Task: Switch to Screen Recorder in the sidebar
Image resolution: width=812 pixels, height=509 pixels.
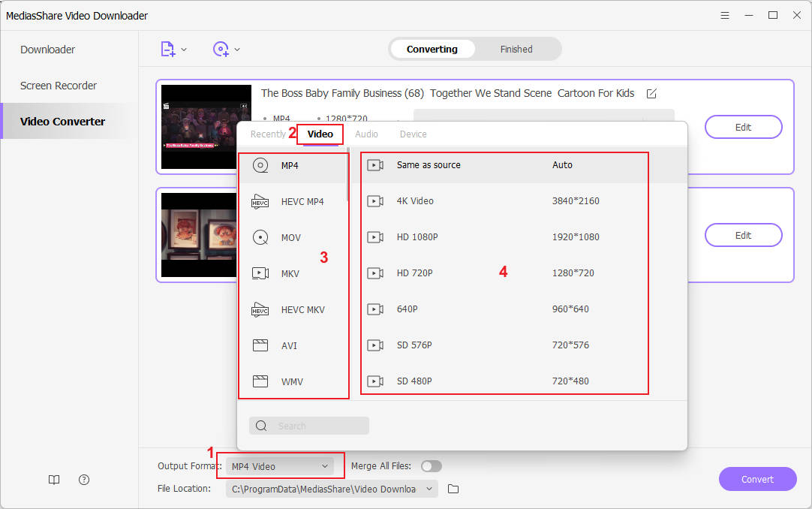Action: [x=58, y=86]
